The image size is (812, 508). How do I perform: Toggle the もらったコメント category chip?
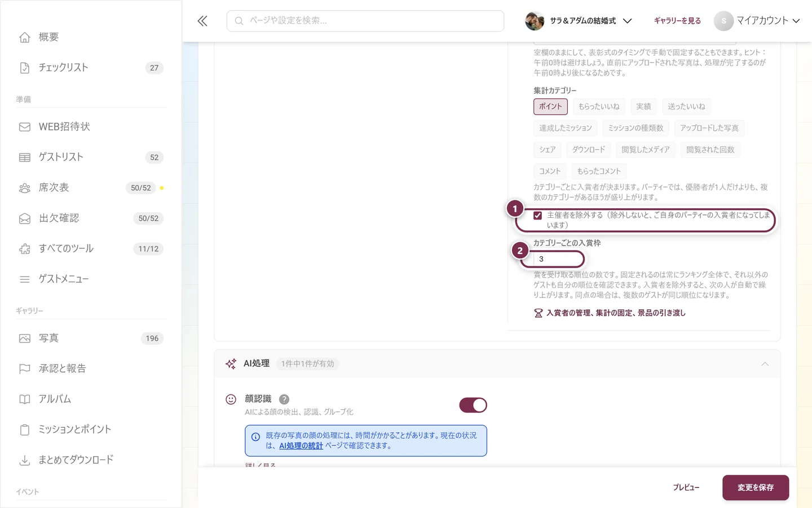tap(599, 171)
